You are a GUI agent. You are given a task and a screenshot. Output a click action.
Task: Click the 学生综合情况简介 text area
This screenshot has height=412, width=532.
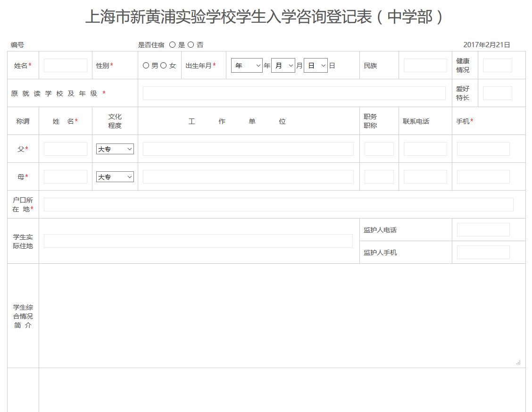click(x=283, y=316)
